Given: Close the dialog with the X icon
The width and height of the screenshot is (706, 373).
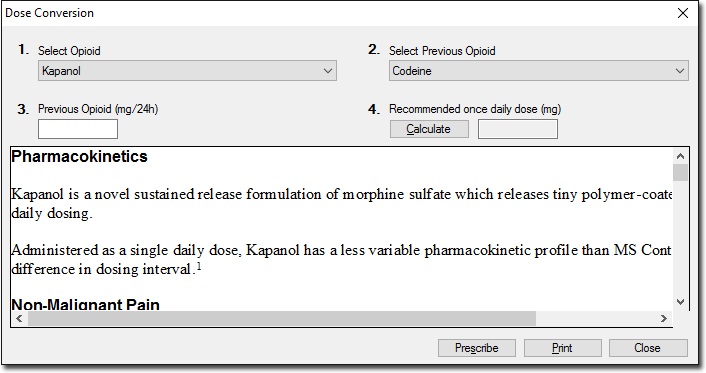Looking at the screenshot, I should [x=683, y=13].
